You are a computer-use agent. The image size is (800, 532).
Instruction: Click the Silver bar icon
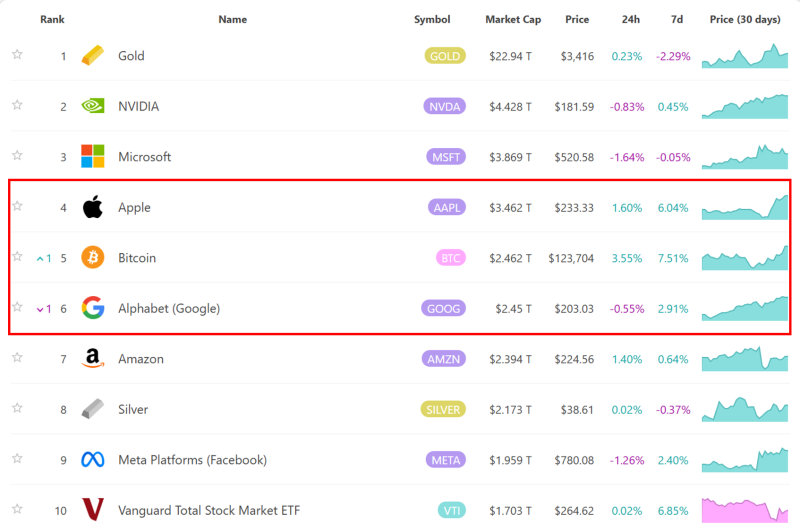tap(92, 409)
